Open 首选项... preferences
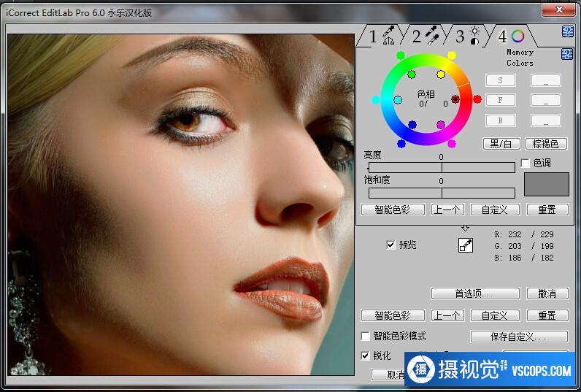 (x=475, y=293)
